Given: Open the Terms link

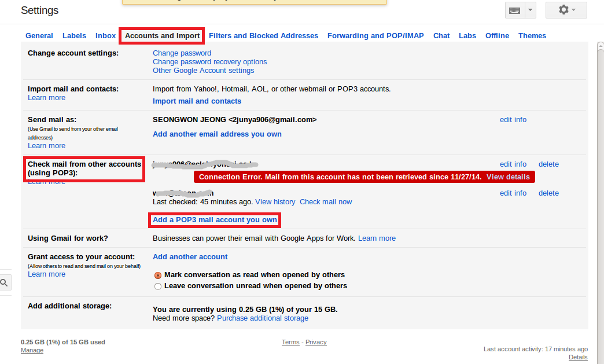Looking at the screenshot, I should [x=290, y=343].
